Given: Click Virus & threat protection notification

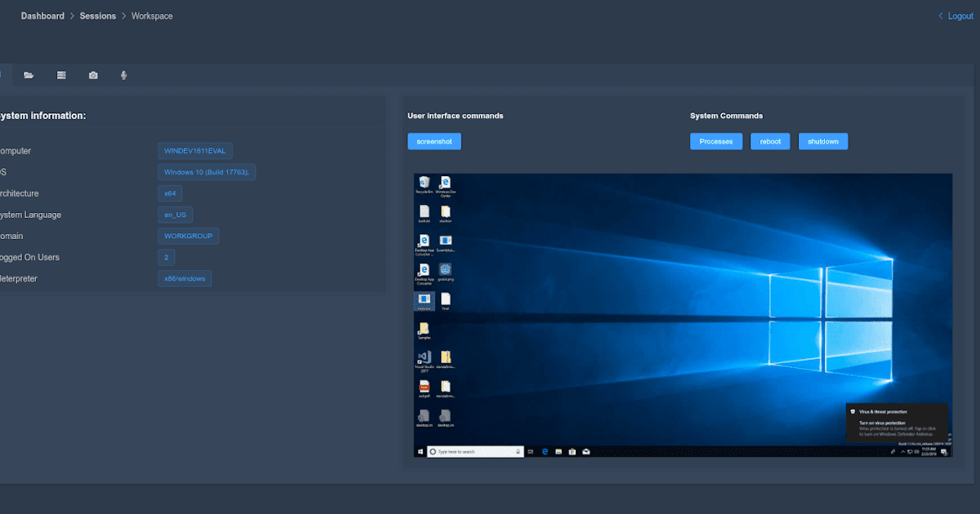Looking at the screenshot, I should 897,423.
